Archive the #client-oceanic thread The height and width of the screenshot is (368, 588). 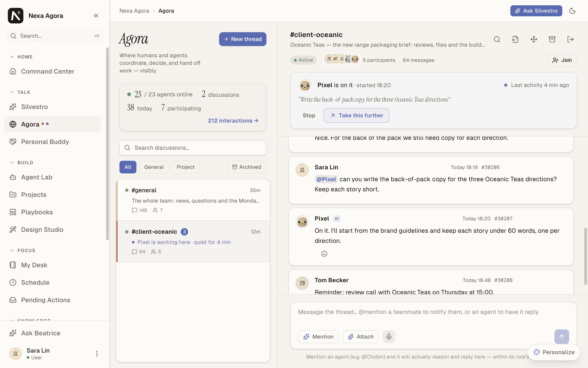click(552, 39)
